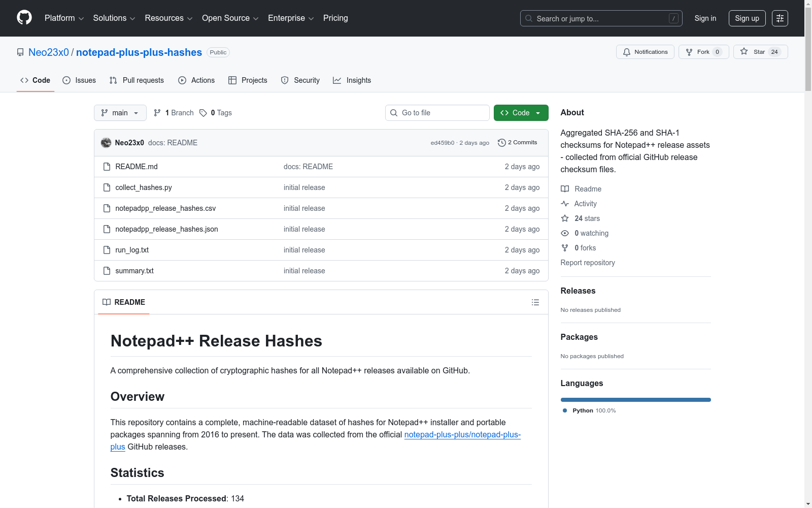This screenshot has width=812, height=508.
Task: Click the Readme book icon in About
Action: [x=565, y=189]
